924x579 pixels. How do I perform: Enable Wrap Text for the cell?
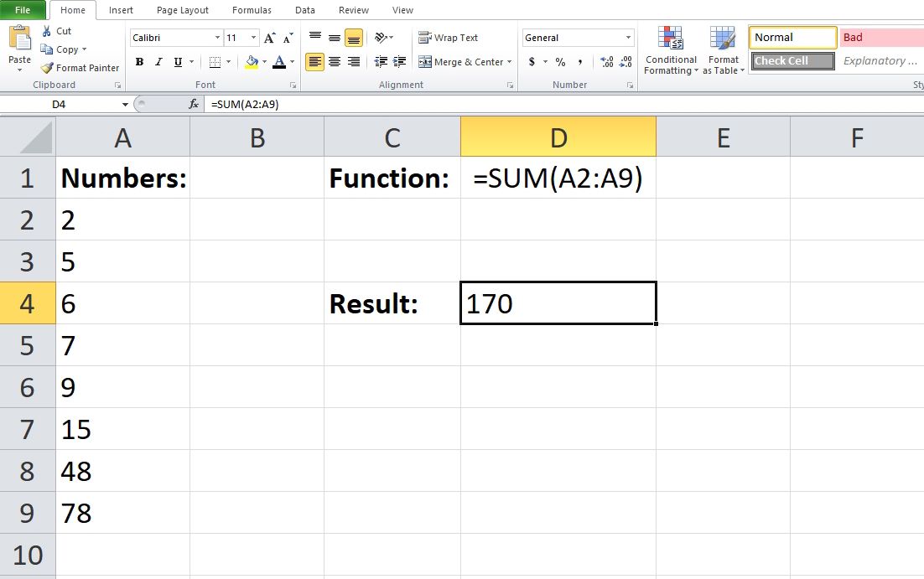point(449,37)
